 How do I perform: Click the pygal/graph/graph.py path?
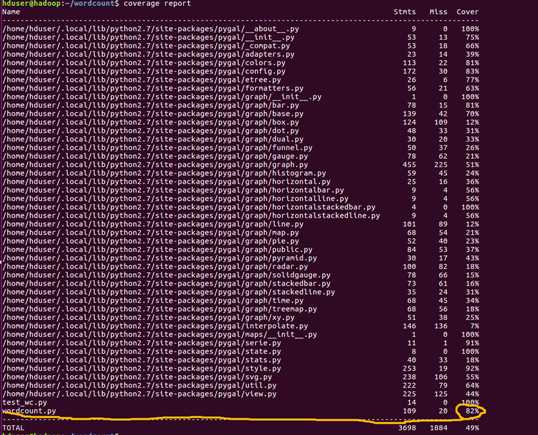[x=155, y=165]
